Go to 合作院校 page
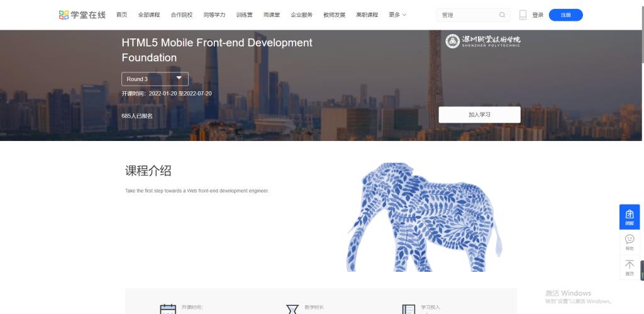Screen dimensions: 644x314 tap(182, 15)
